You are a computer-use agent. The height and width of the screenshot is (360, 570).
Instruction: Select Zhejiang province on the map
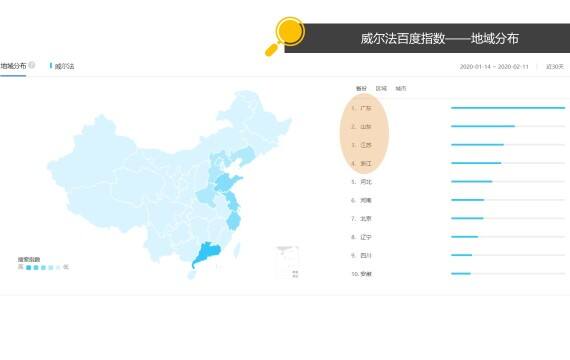pyautogui.click(x=234, y=221)
